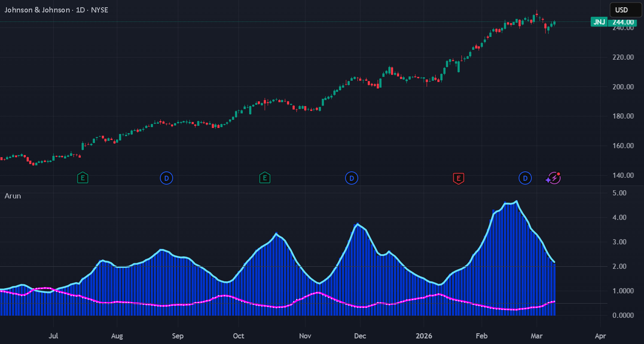This screenshot has width=644, height=344.
Task: Open the dividend marker in late November
Action: [351, 177]
